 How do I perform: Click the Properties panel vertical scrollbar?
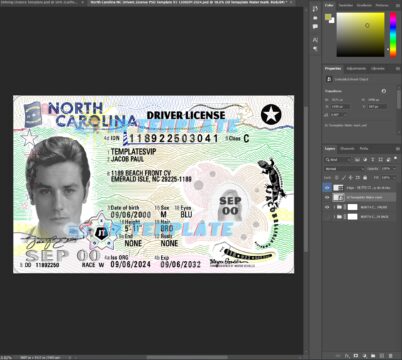coord(399,99)
